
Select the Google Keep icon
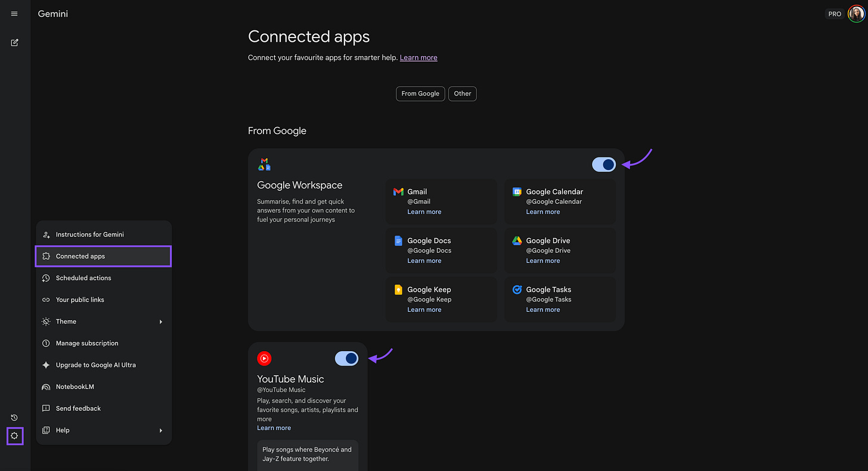pos(398,289)
